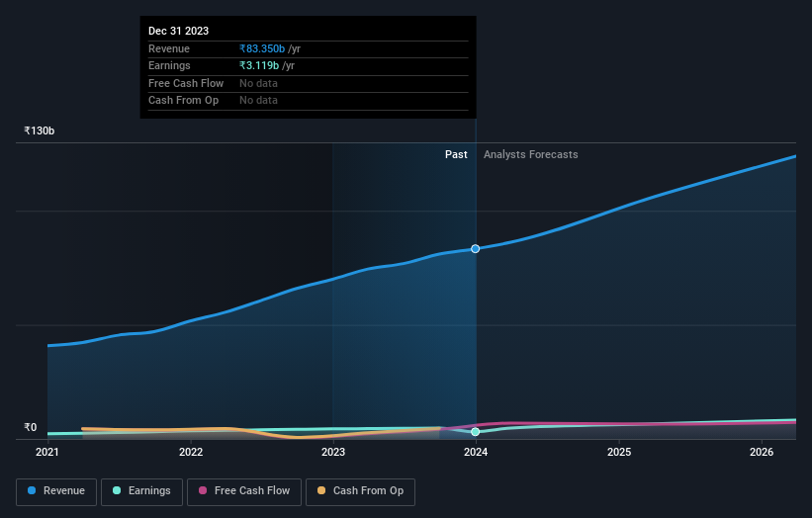Click the 2022 x-axis label
This screenshot has height=518, width=812.
[x=191, y=452]
